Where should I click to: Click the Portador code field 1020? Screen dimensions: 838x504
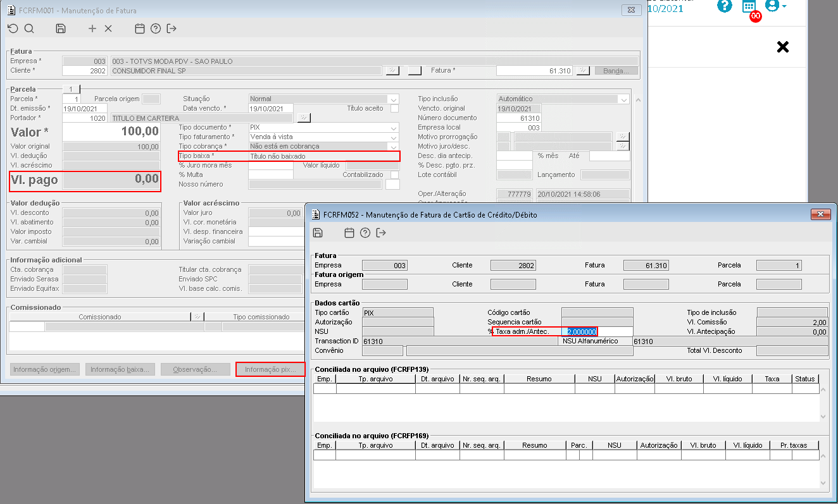pyautogui.click(x=85, y=118)
